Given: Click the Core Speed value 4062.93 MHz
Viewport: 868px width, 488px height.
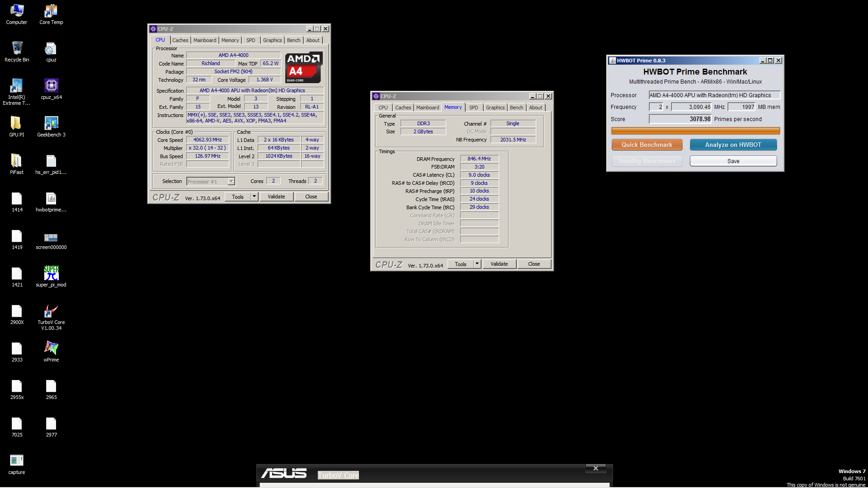Looking at the screenshot, I should pyautogui.click(x=208, y=140).
